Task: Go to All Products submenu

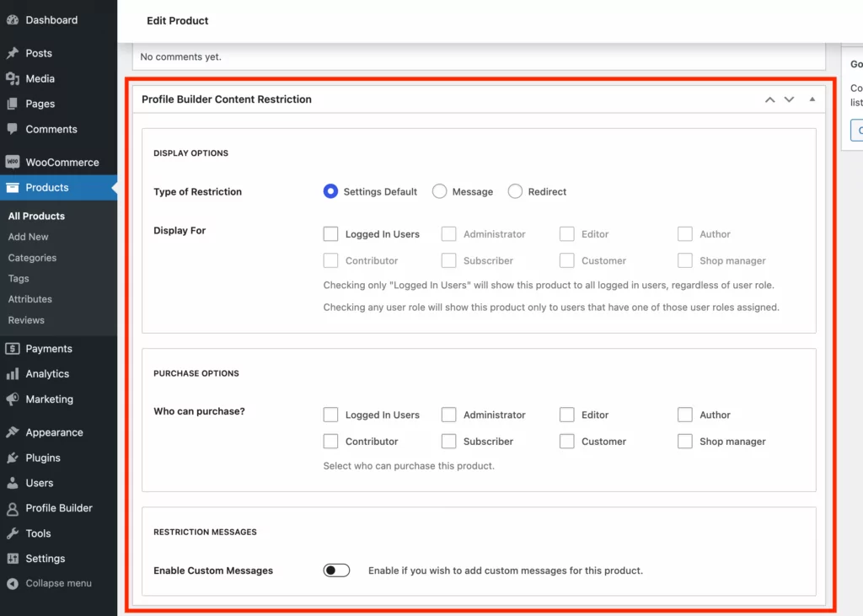Action: pyautogui.click(x=36, y=216)
